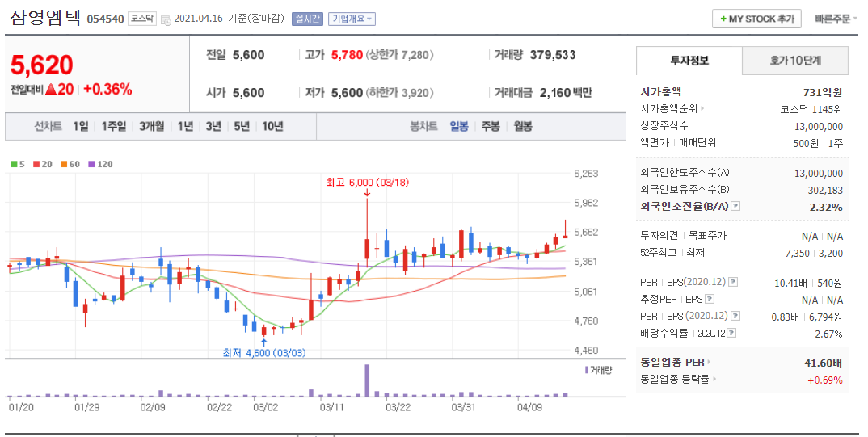Click the 전일 value 5,600
This screenshot has width=868, height=437.
(x=248, y=55)
